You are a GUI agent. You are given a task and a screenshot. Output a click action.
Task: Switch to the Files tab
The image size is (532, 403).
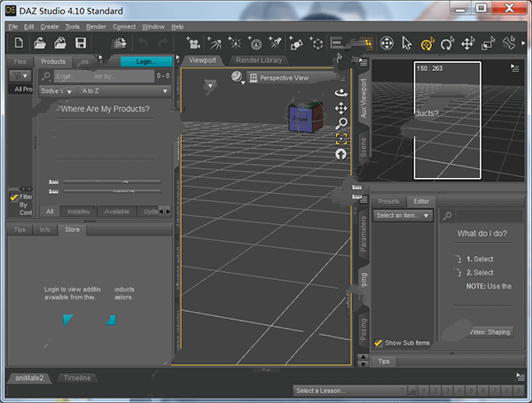[20, 62]
